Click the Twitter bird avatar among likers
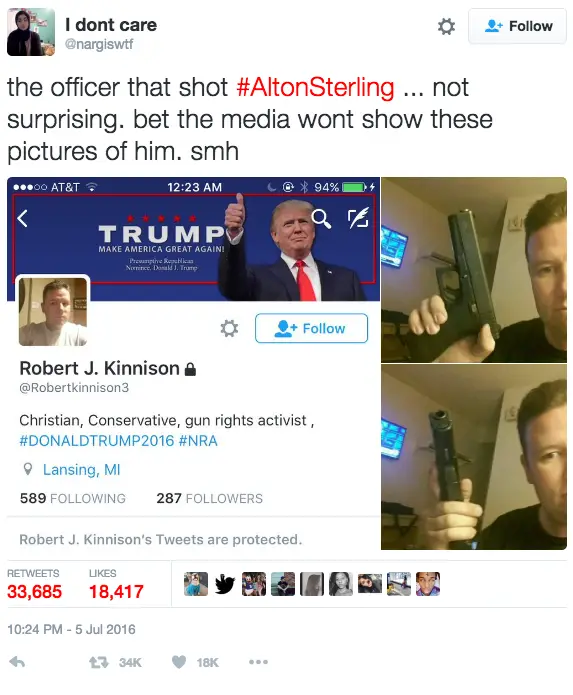This screenshot has width=573, height=695. pyautogui.click(x=225, y=584)
